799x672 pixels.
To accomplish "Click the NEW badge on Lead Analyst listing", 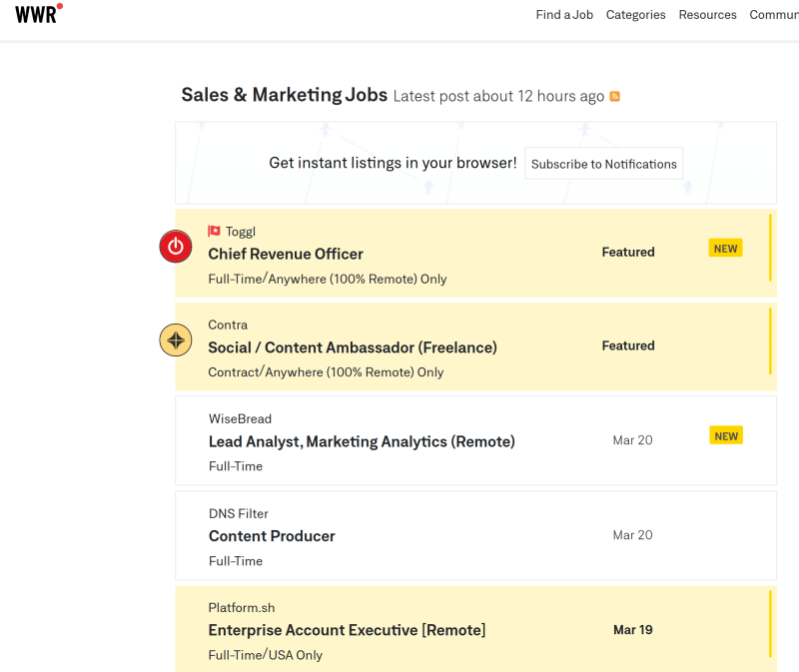I will [x=726, y=436].
